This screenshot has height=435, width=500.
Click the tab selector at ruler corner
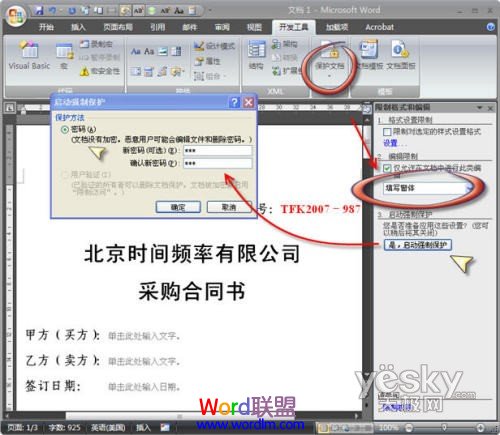(x=10, y=108)
